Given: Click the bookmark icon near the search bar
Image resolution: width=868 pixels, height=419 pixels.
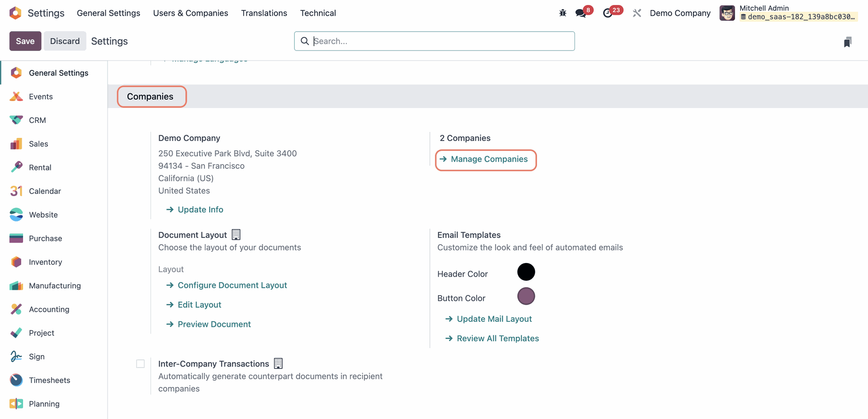Looking at the screenshot, I should 848,42.
